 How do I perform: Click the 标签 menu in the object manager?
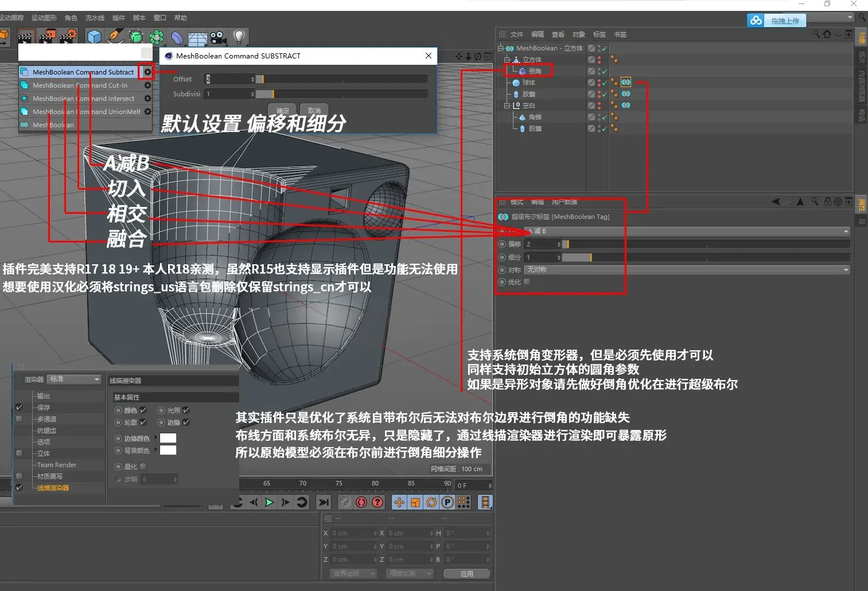(x=599, y=34)
